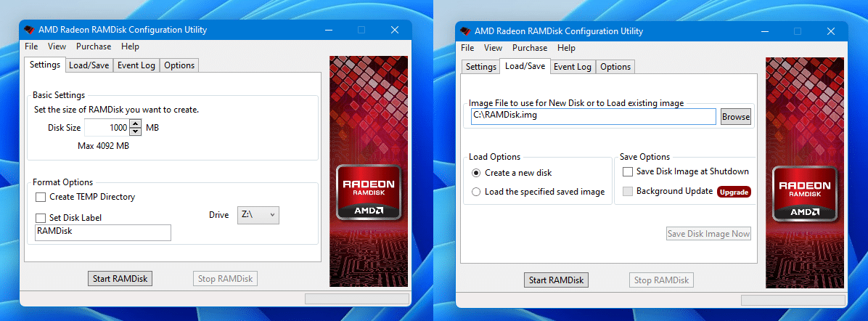Image resolution: width=868 pixels, height=321 pixels.
Task: Click Start RAMDisk in left window
Action: coord(120,279)
